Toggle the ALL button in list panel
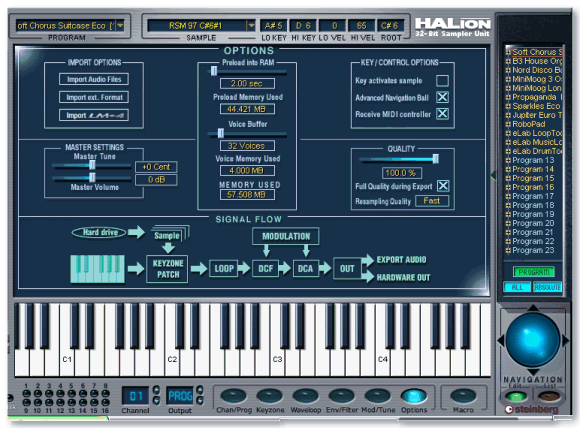580x428 pixels. click(x=517, y=287)
